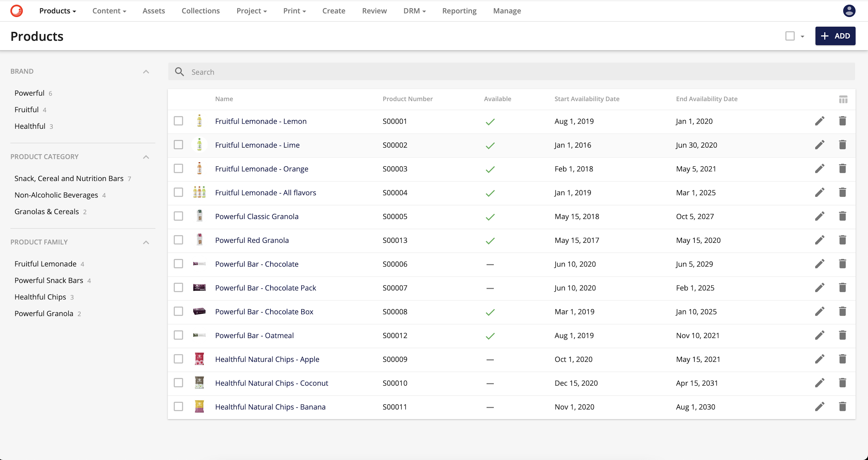Screen dimensions: 868x460
Task: Edit Healthful Natural Chips - Banana with the pencil
Action: click(820, 406)
